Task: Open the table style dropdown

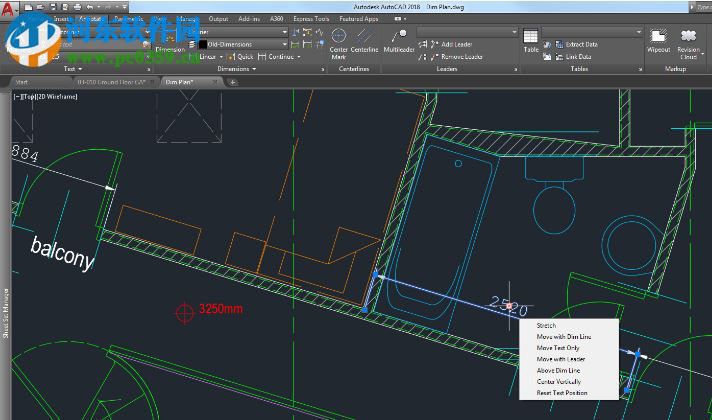Action: coord(637,32)
